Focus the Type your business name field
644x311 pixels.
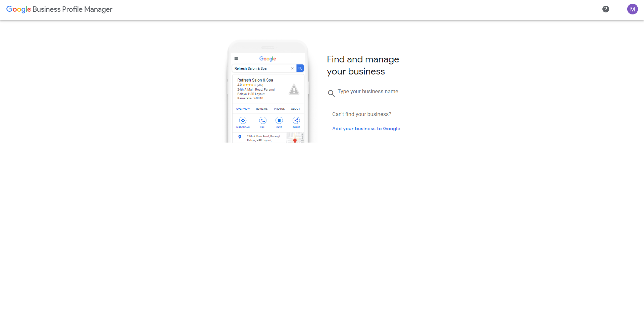coord(375,92)
